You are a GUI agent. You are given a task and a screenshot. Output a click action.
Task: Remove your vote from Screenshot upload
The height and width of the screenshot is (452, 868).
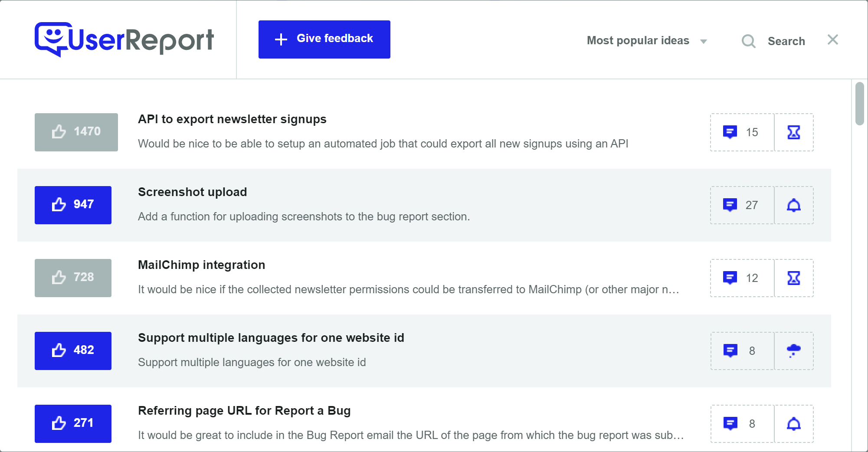72,205
